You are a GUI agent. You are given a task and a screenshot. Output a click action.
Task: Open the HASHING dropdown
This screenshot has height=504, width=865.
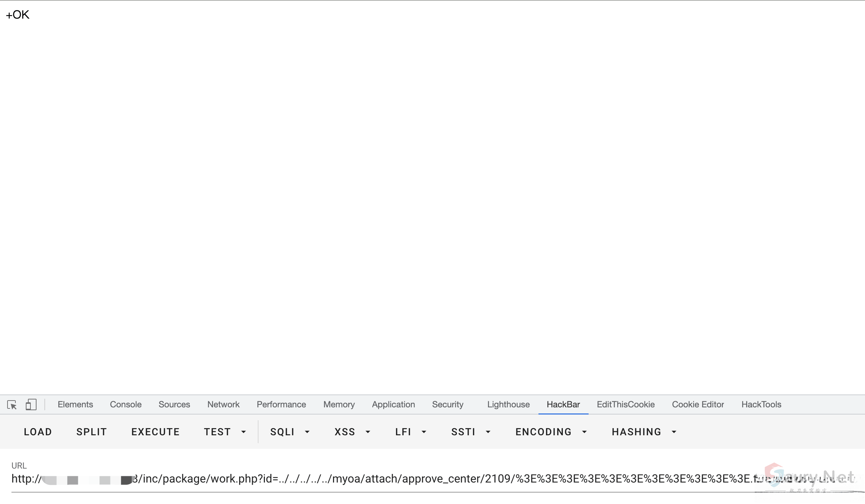click(x=644, y=432)
